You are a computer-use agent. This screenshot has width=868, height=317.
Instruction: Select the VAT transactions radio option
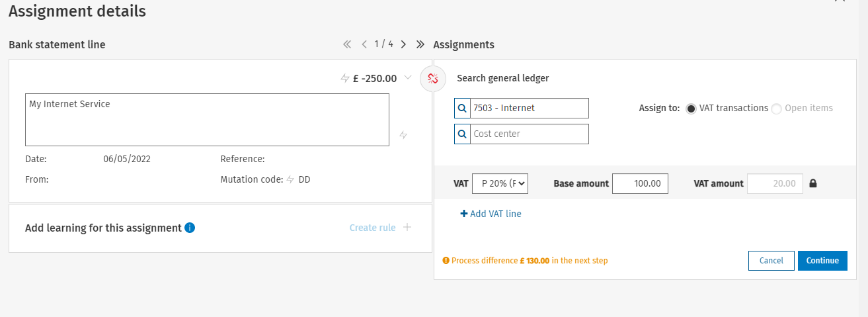coord(691,109)
